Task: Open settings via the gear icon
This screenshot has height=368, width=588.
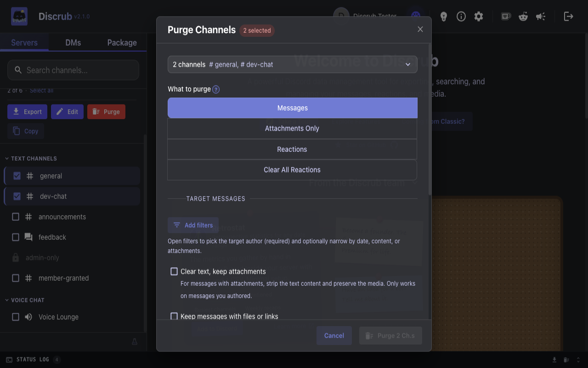Action: (479, 17)
